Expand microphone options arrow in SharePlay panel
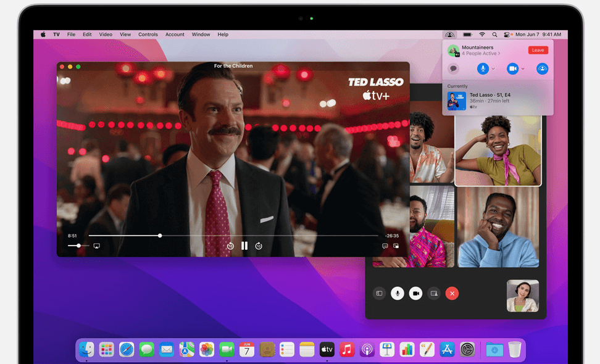Viewport: 600px width, 364px height. click(x=493, y=69)
